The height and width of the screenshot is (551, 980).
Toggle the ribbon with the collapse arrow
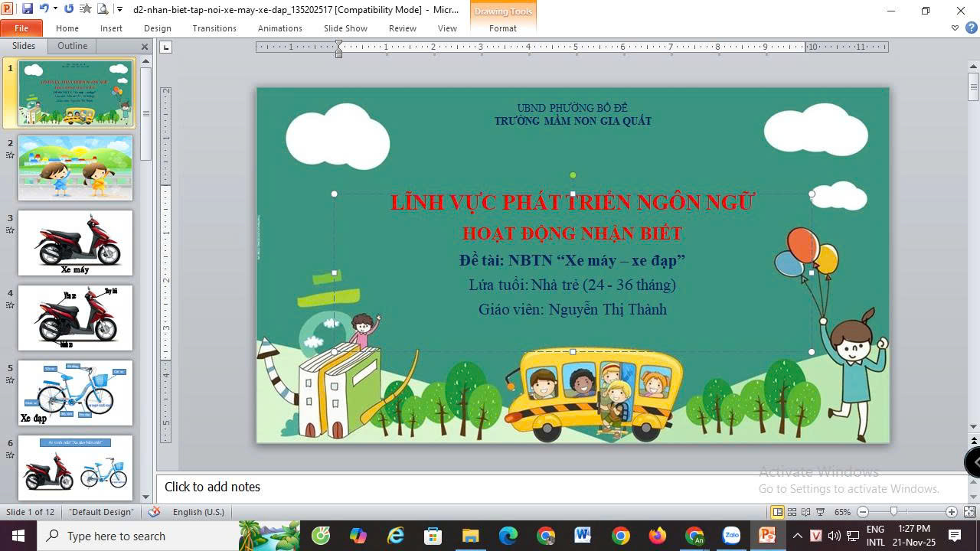tap(955, 28)
